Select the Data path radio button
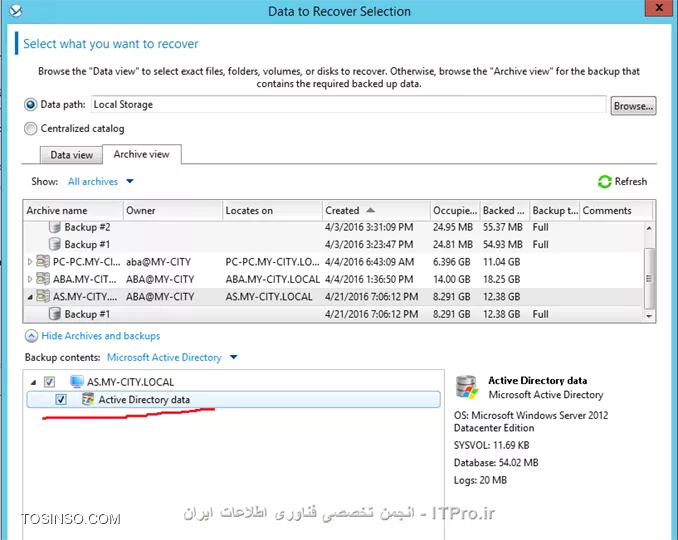 click(x=30, y=105)
